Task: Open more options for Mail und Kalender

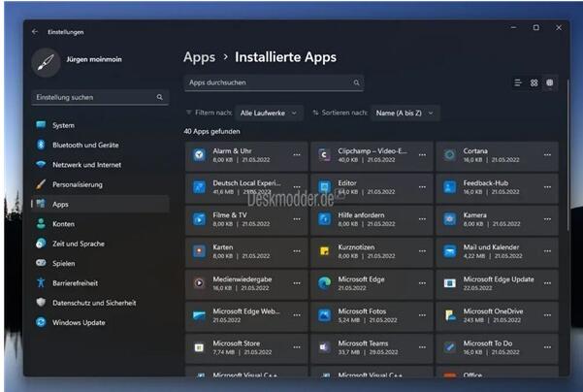Action: click(x=547, y=251)
